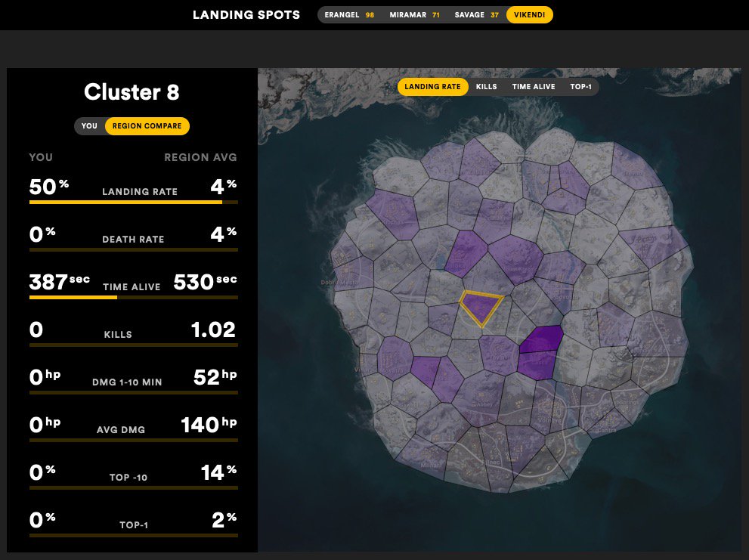Click the Landing Rate progress bar
This screenshot has height=560, width=749.
click(x=134, y=202)
